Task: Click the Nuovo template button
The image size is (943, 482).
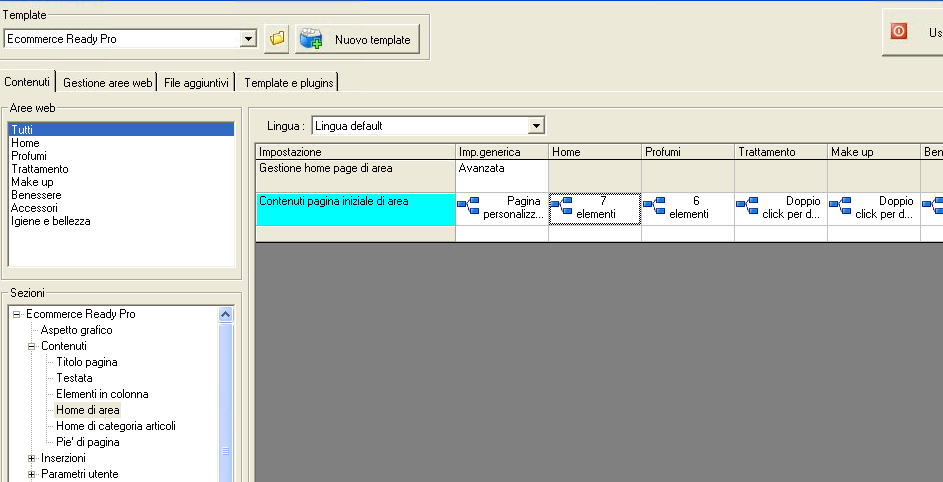Action: (357, 40)
